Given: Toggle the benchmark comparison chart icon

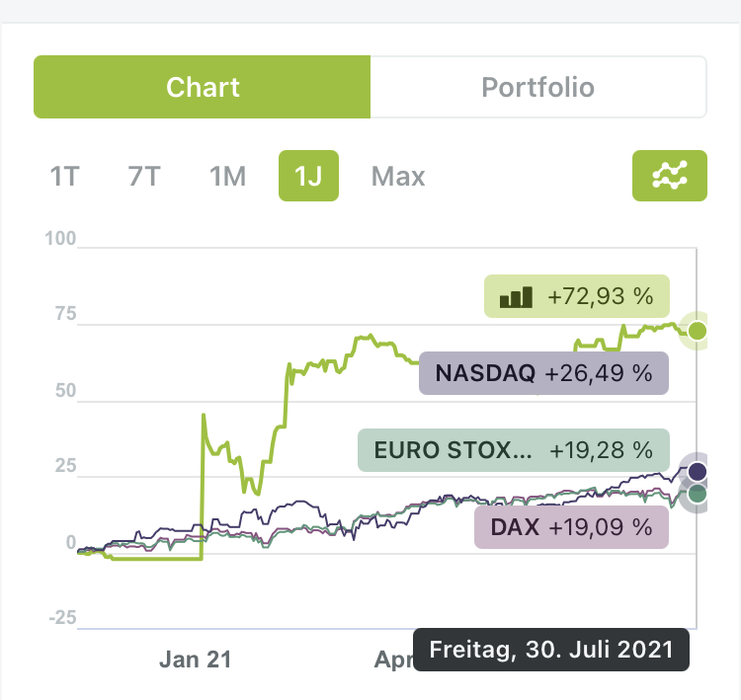Looking at the screenshot, I should click(x=669, y=176).
